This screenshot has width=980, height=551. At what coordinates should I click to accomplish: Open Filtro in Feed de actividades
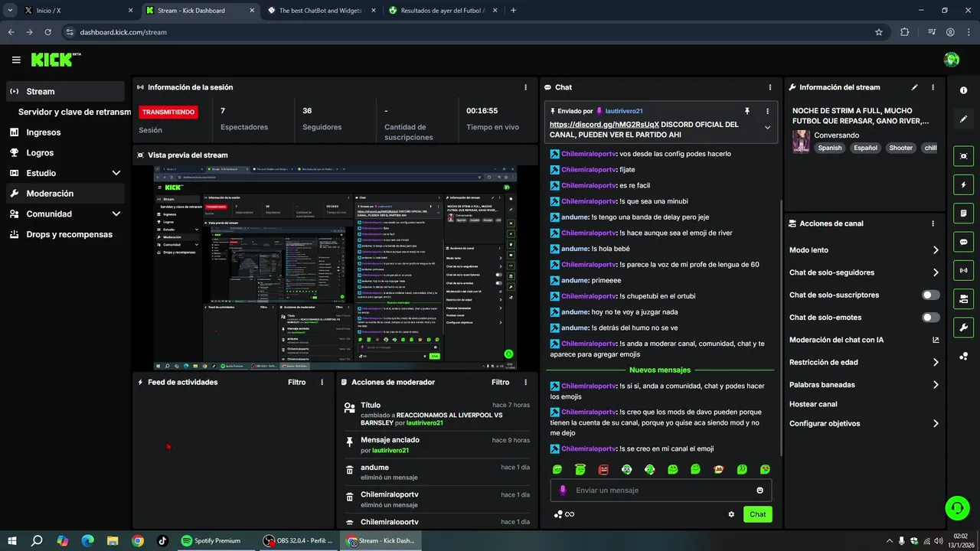coord(296,382)
